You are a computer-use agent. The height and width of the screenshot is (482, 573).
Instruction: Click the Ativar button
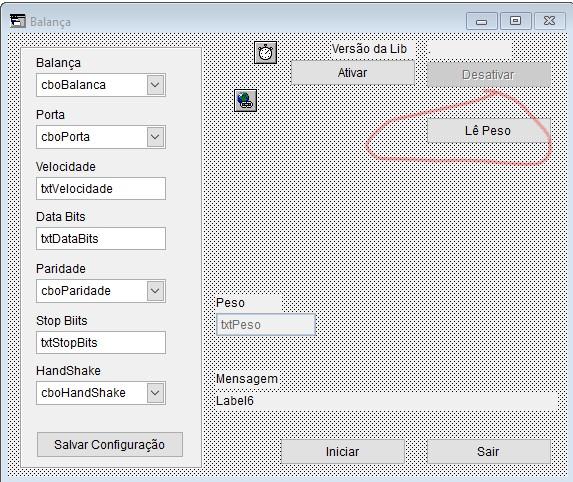[x=353, y=73]
